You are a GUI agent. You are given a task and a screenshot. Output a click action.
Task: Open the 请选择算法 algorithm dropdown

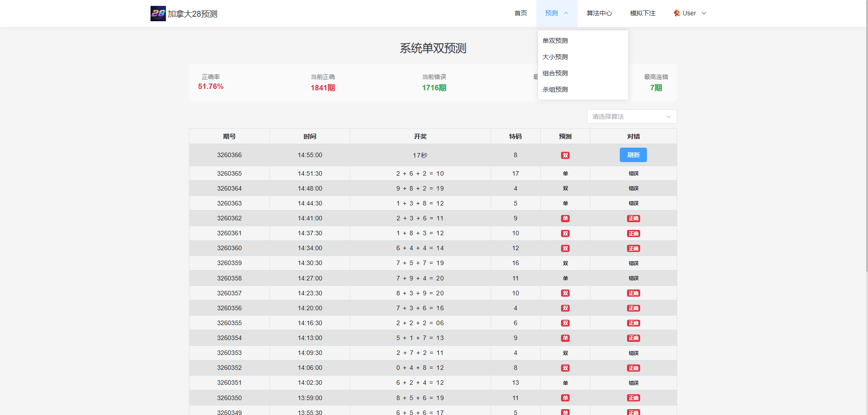(x=631, y=117)
